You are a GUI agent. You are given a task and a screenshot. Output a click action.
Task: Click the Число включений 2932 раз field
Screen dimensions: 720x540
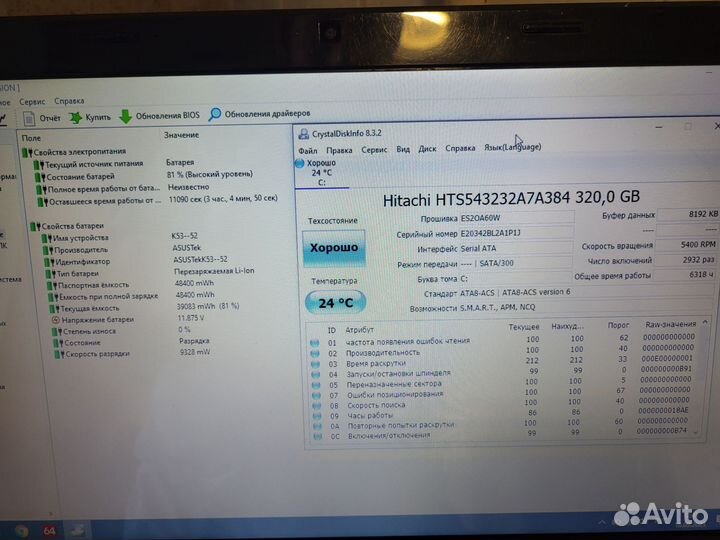tap(685, 260)
